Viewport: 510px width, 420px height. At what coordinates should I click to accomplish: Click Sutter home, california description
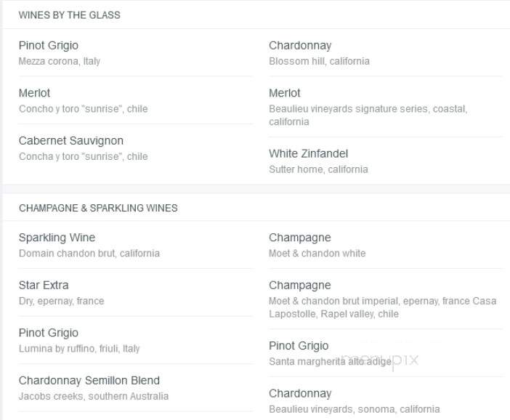pyautogui.click(x=318, y=169)
